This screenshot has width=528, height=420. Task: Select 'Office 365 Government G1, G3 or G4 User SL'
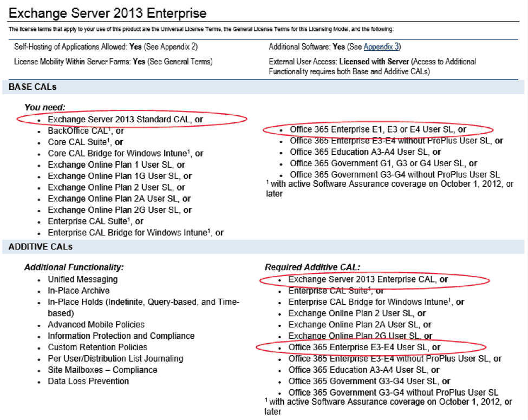(x=383, y=163)
